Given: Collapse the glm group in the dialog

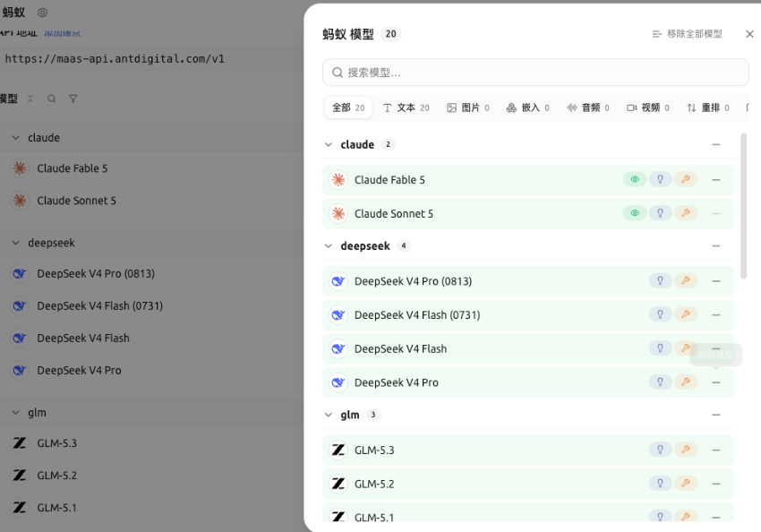Looking at the screenshot, I should pos(329,415).
